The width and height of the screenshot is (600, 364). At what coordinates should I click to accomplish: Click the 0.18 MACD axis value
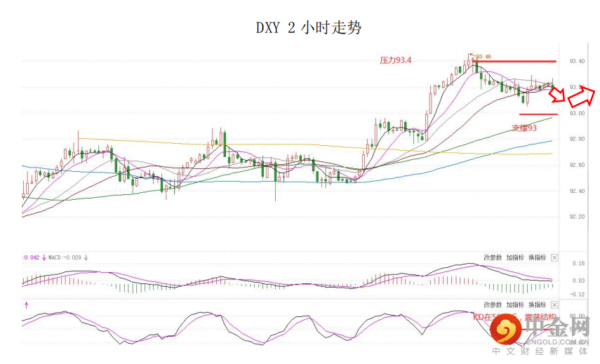pos(578,264)
